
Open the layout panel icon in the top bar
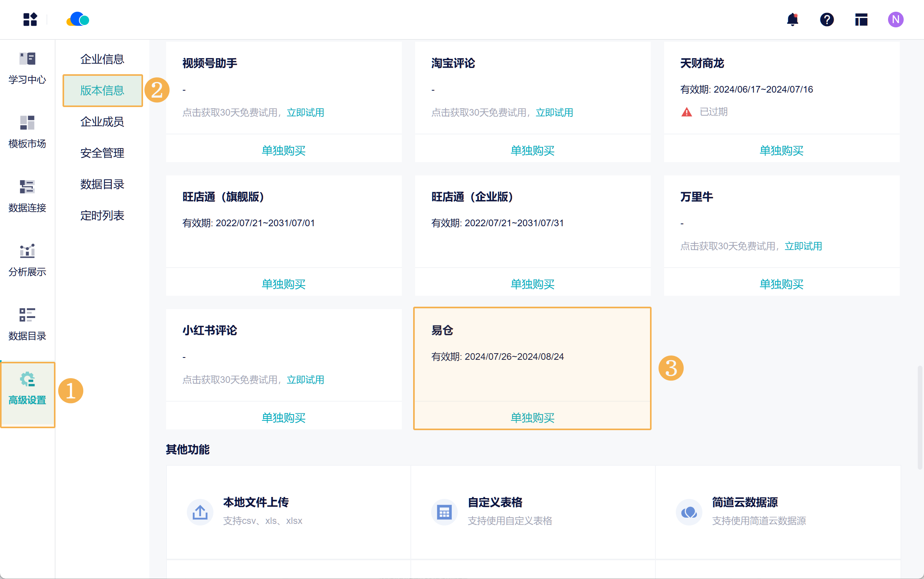tap(861, 20)
